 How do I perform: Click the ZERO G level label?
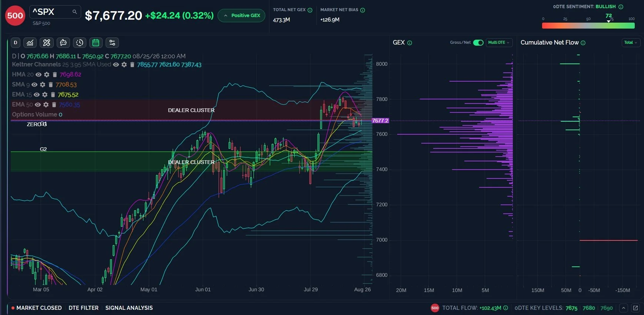[37, 124]
